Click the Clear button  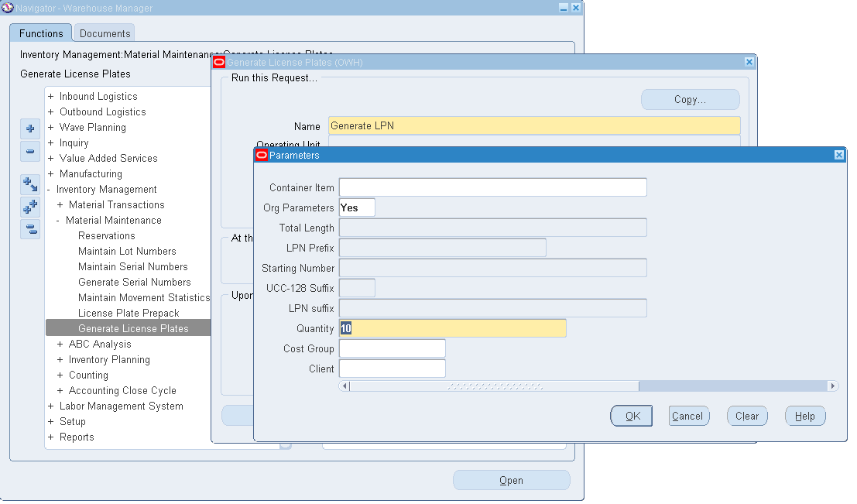click(x=746, y=416)
